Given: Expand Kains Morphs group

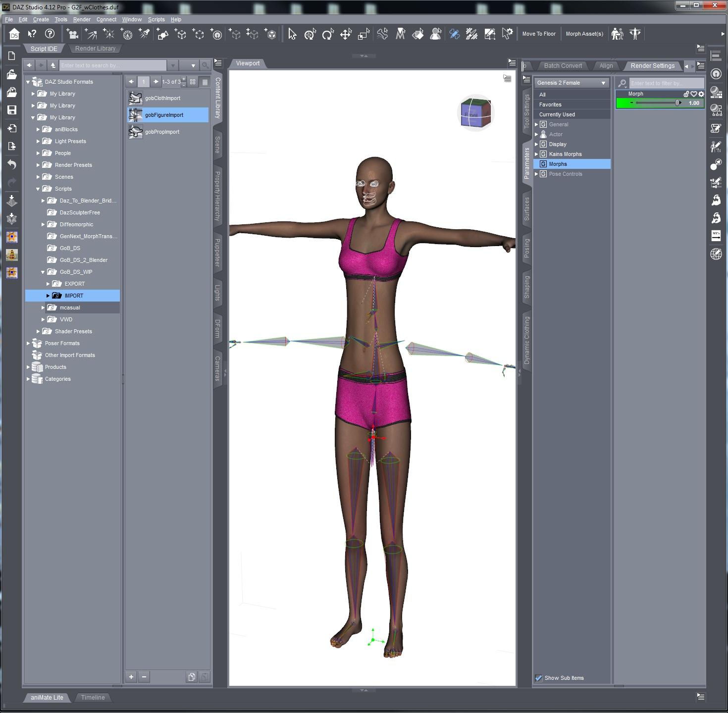Looking at the screenshot, I should (536, 154).
